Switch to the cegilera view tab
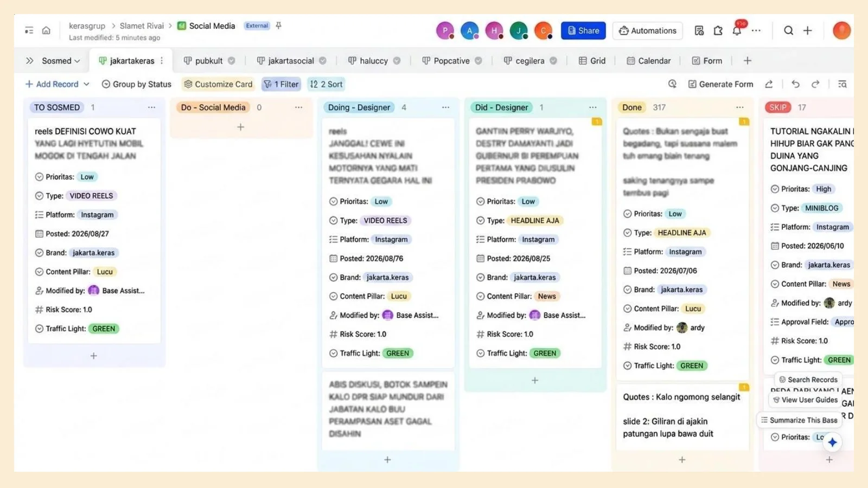 pos(530,61)
